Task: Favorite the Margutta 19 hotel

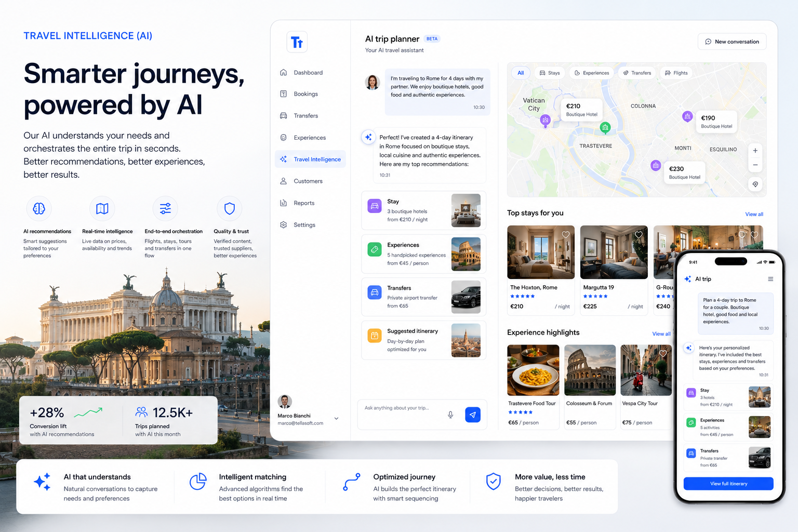Action: (639, 235)
